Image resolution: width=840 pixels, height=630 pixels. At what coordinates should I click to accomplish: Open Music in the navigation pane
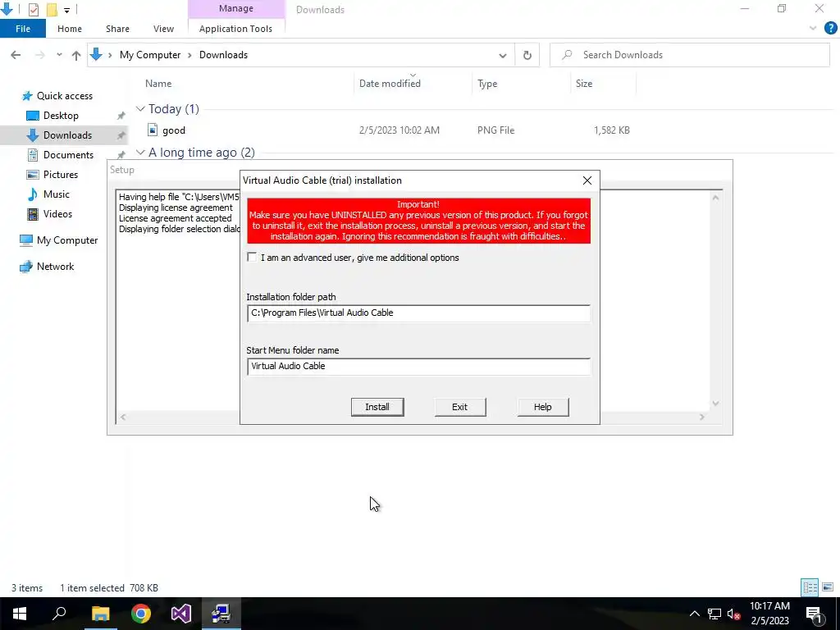pyautogui.click(x=57, y=194)
